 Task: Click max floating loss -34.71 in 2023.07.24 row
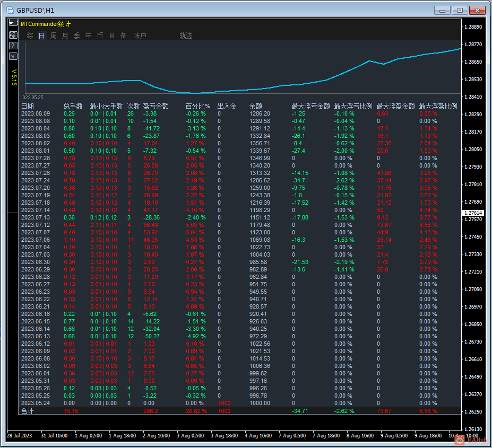coord(300,181)
